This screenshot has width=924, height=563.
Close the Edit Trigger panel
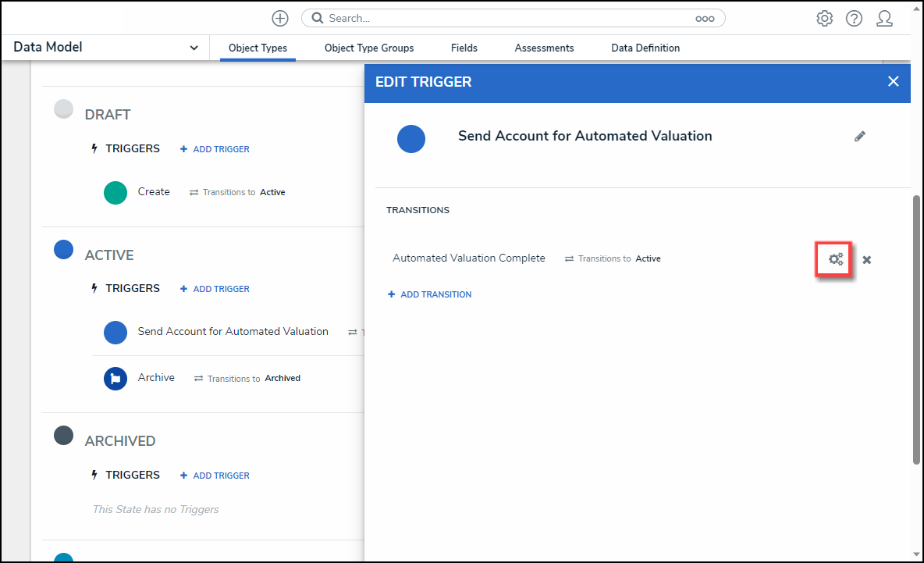(894, 81)
